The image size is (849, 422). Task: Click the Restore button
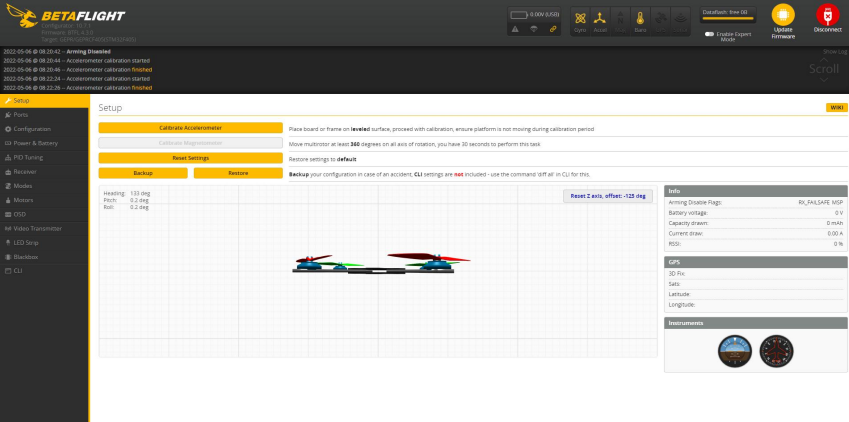pos(238,173)
